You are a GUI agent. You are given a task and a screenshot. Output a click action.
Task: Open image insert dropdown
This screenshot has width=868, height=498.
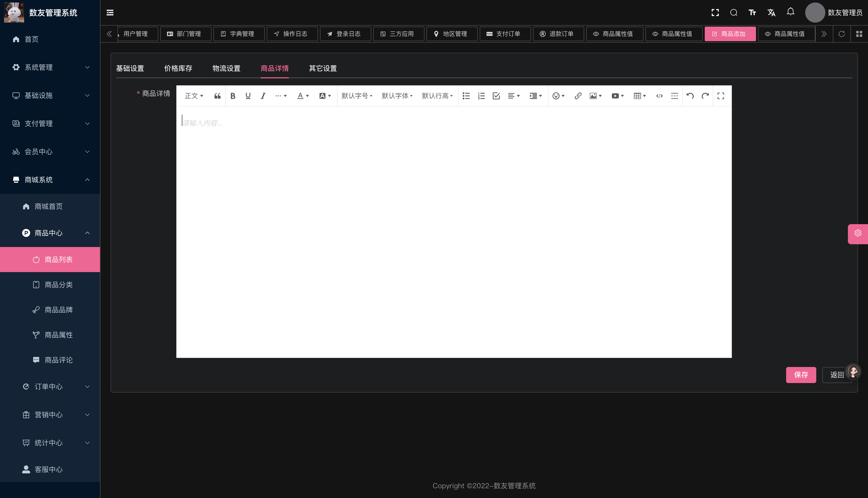point(596,96)
